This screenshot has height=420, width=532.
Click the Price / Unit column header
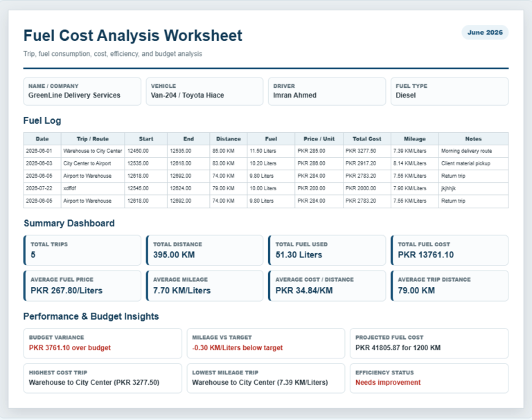[x=319, y=139]
